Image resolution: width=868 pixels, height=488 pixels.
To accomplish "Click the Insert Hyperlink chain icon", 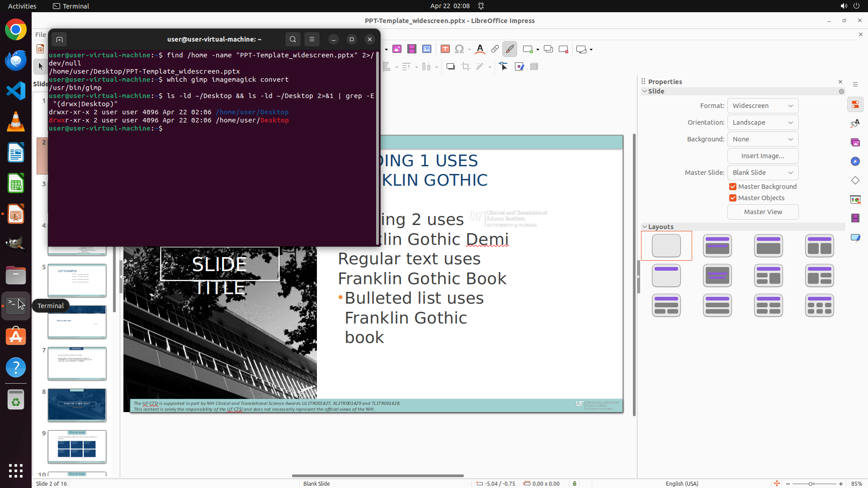I will pos(495,49).
